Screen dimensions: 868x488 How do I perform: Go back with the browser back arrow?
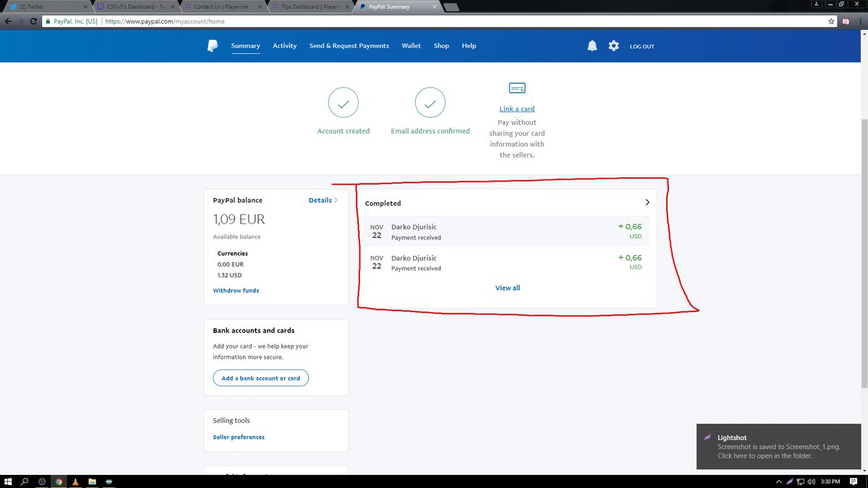pyautogui.click(x=8, y=22)
